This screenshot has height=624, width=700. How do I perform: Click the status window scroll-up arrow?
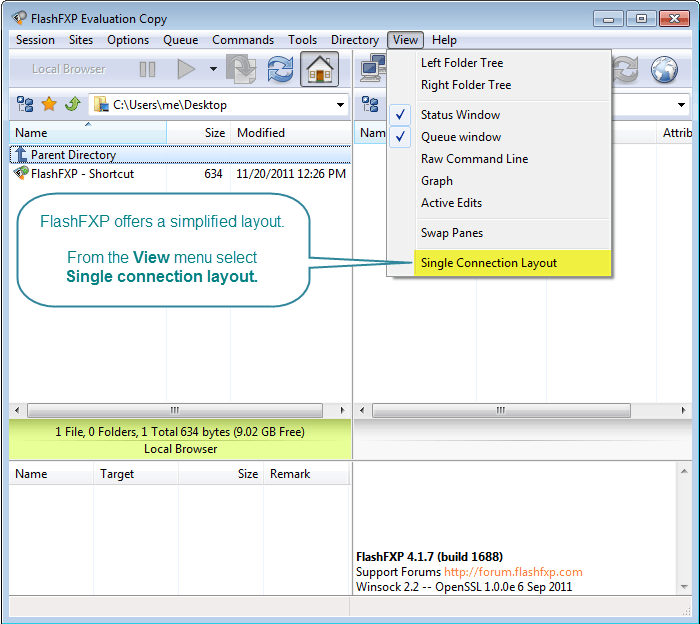click(684, 471)
